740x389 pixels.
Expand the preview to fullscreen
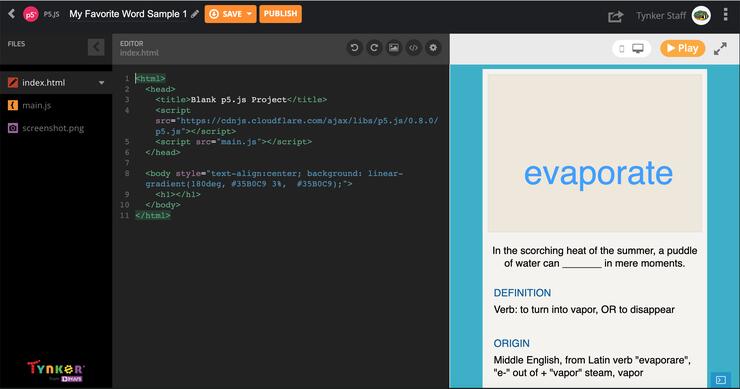[x=720, y=49]
